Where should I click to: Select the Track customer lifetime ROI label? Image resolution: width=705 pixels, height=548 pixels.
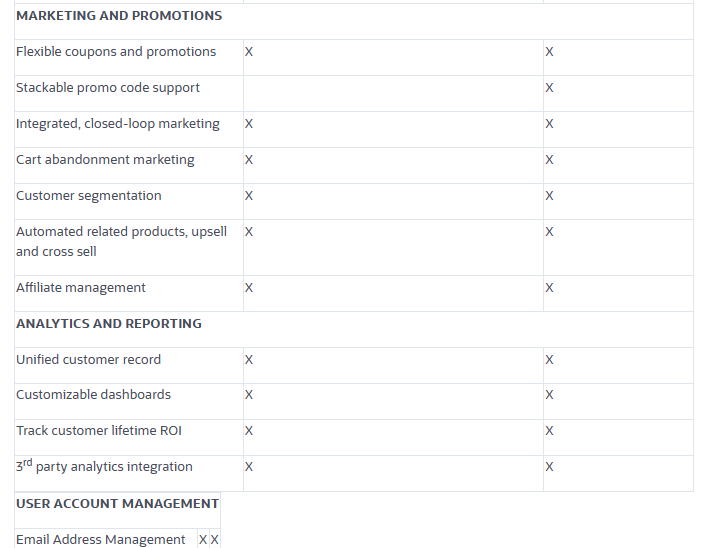pos(99,431)
